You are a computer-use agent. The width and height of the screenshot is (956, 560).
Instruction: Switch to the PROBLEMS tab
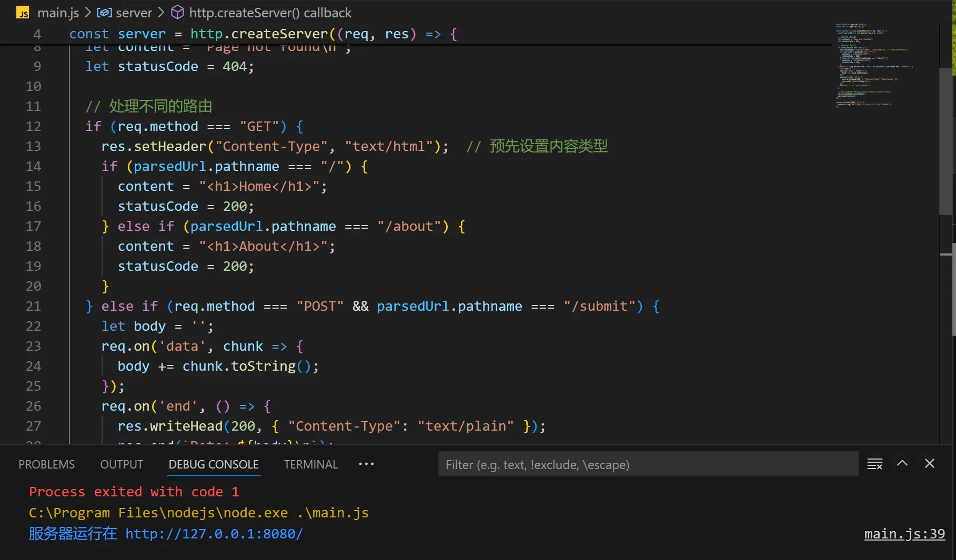pyautogui.click(x=46, y=464)
